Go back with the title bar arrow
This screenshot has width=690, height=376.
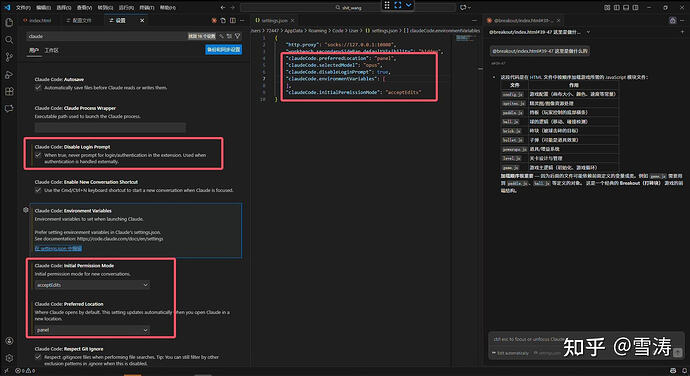point(223,7)
